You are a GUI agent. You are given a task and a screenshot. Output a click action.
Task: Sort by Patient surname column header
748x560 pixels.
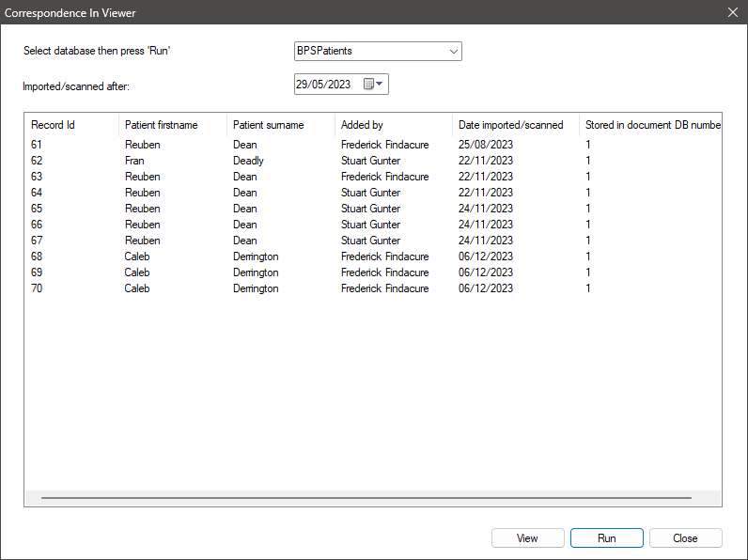pyautogui.click(x=280, y=125)
